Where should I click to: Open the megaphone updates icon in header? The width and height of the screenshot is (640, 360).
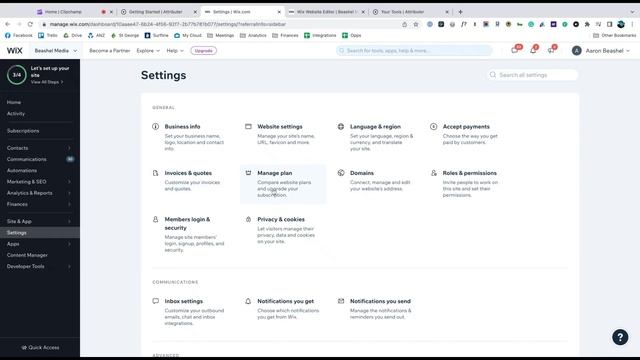(551, 50)
